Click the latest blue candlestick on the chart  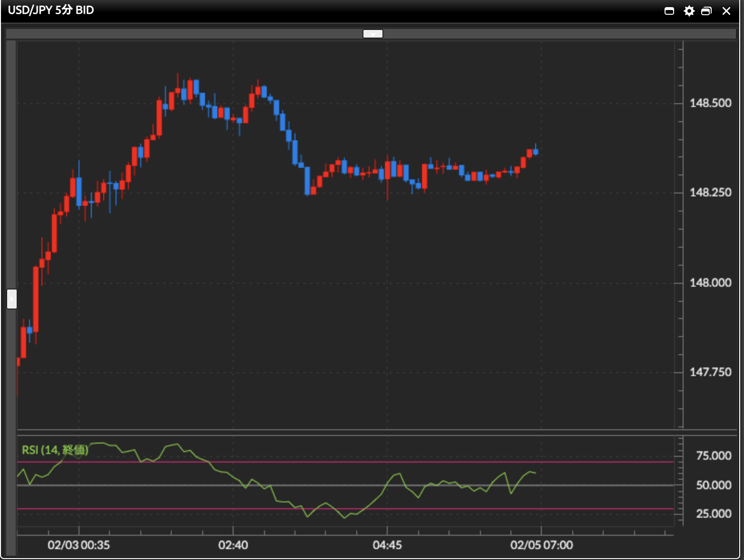(x=536, y=152)
